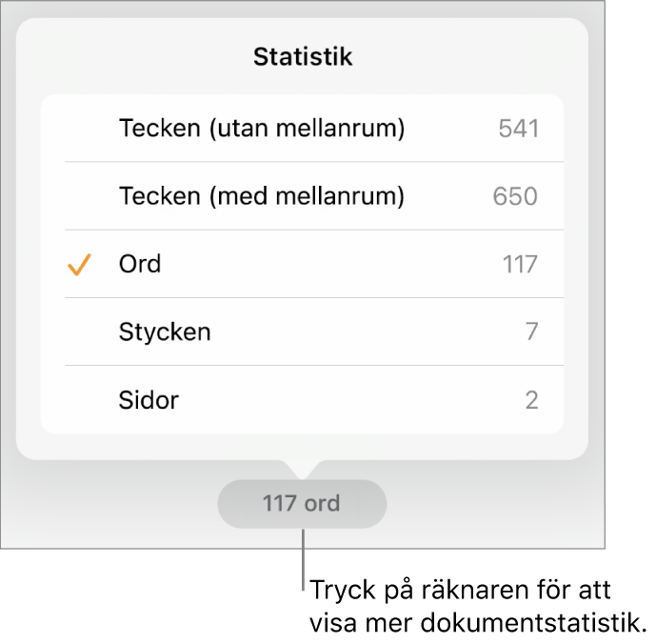This screenshot has width=656, height=644.
Task: Click the popover arrow above the counter
Action: point(303,470)
